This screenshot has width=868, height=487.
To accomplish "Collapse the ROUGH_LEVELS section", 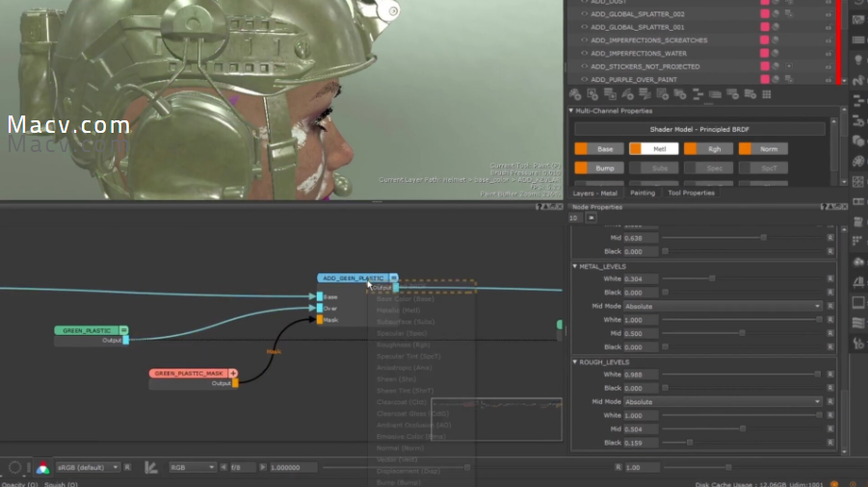I will coord(575,362).
